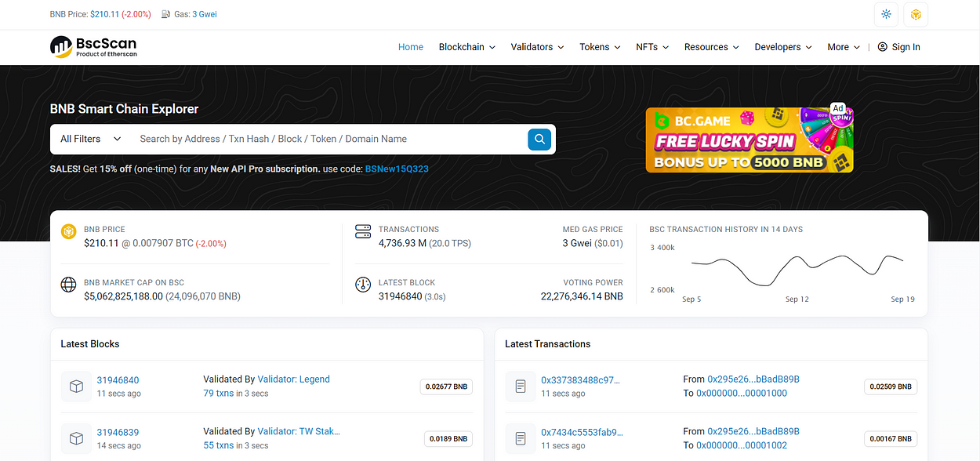This screenshot has height=461, width=980.
Task: Click the gauge icon beside Latest Block
Action: tap(362, 285)
